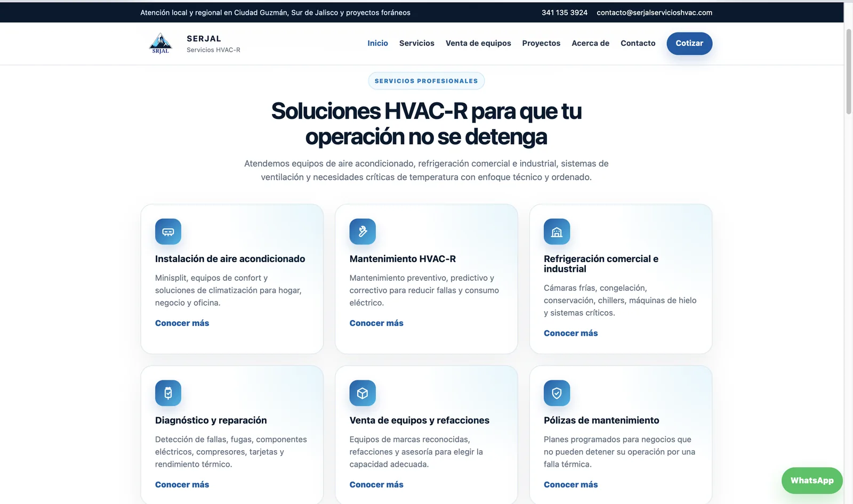
Task: Click the 'Cámaras frías, congelación' description
Action: (620, 300)
